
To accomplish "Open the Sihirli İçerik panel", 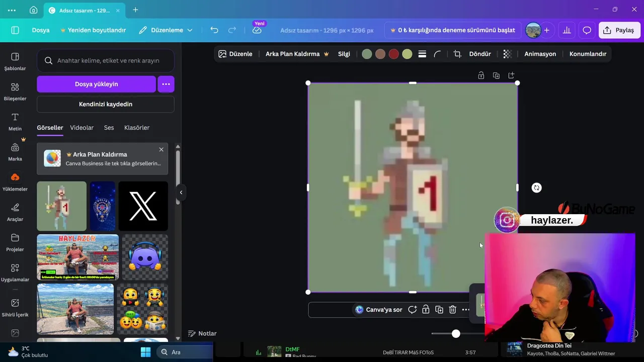I will pyautogui.click(x=15, y=308).
